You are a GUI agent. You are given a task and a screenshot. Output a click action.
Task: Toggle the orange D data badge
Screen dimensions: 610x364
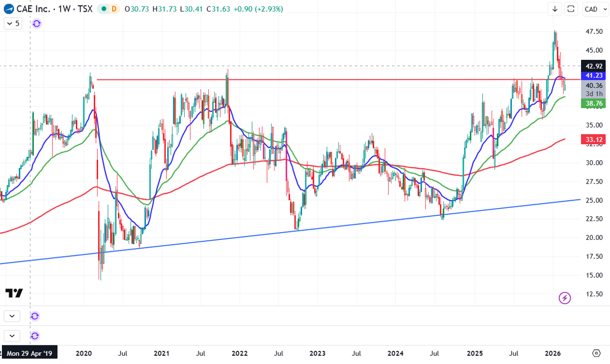(114, 9)
